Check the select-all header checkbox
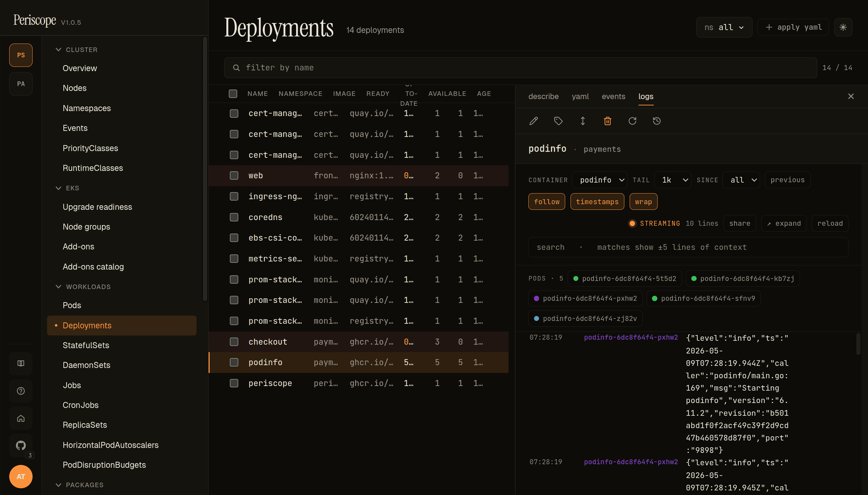The image size is (868, 495). (x=233, y=93)
